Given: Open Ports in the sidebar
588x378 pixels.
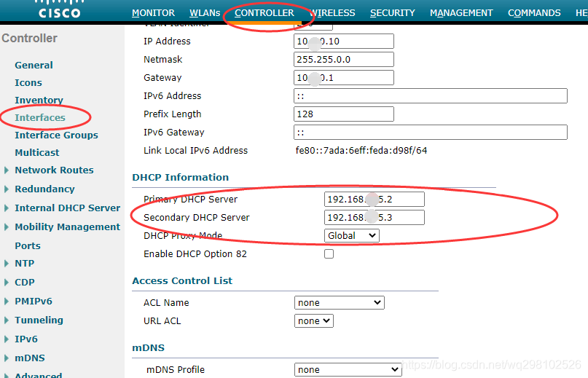Looking at the screenshot, I should pyautogui.click(x=28, y=246).
